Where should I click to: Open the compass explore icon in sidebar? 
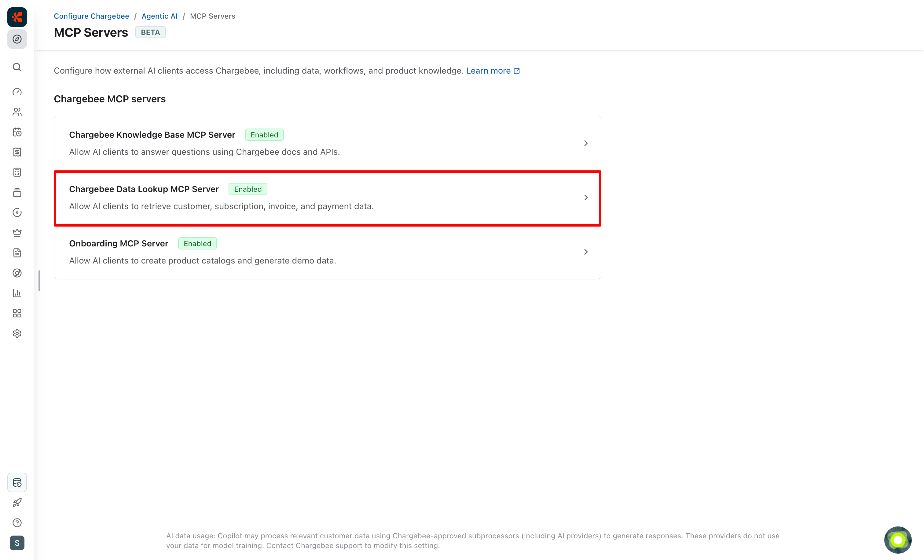[x=17, y=39]
